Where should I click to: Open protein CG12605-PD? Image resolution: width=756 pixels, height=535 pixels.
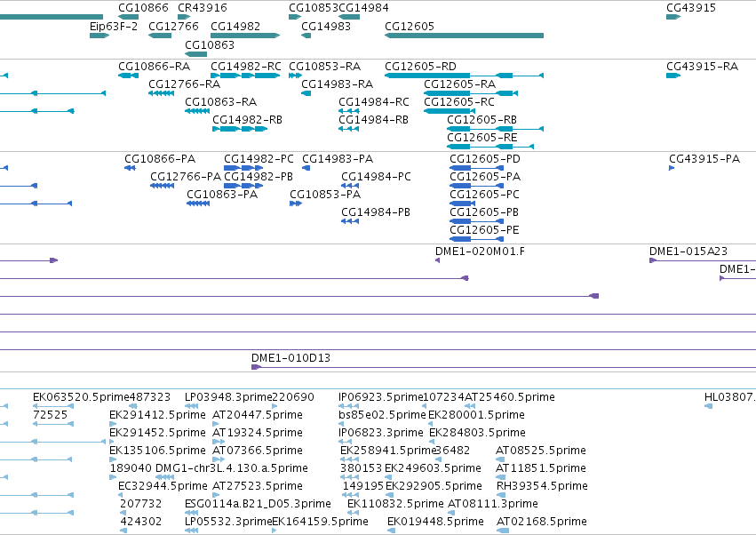pyautogui.click(x=485, y=159)
